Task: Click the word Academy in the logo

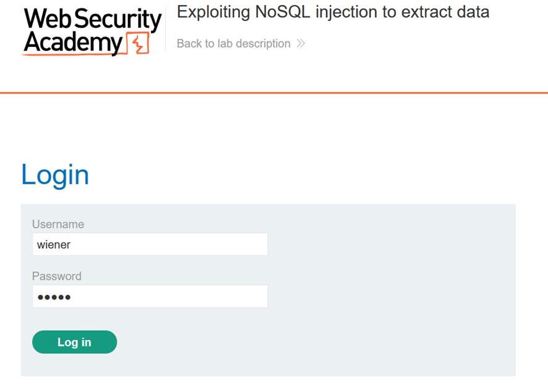Action: coord(74,43)
